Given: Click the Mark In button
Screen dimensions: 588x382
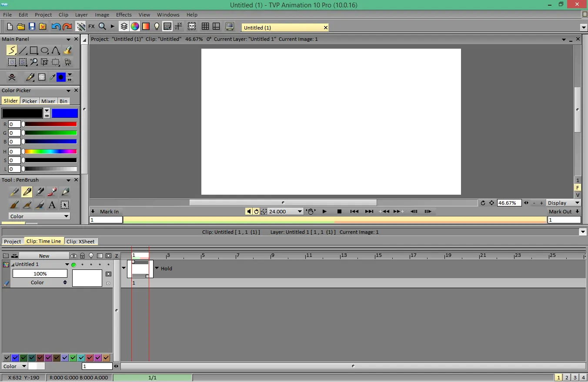Looking at the screenshot, I should point(109,212).
